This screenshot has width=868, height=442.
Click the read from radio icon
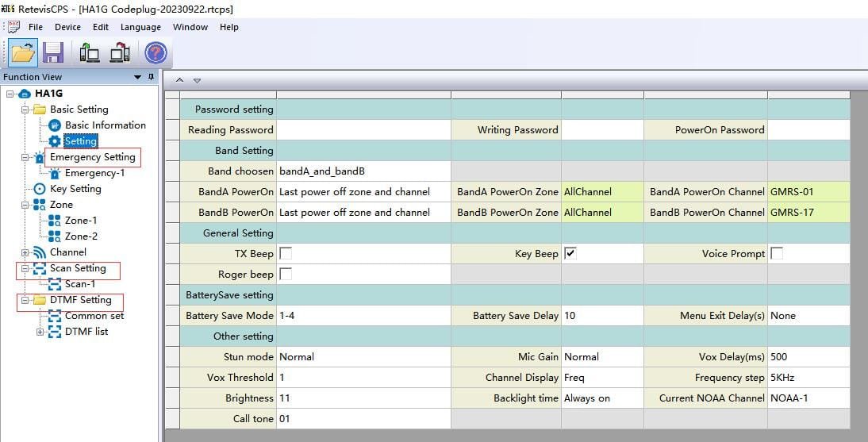89,53
